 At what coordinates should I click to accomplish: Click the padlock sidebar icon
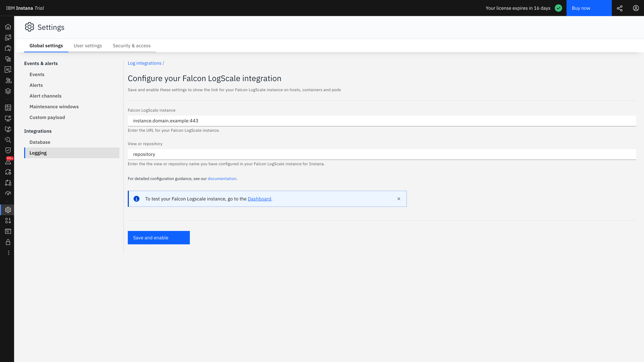[x=8, y=242]
